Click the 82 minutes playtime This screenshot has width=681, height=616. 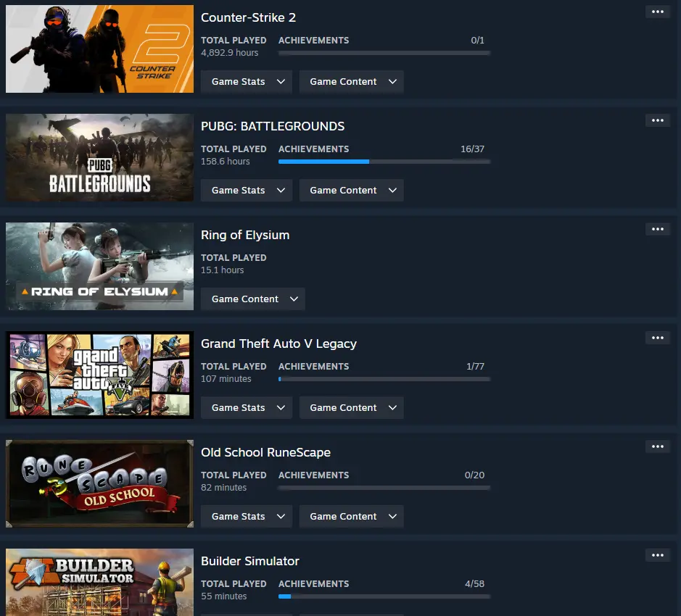(x=223, y=488)
